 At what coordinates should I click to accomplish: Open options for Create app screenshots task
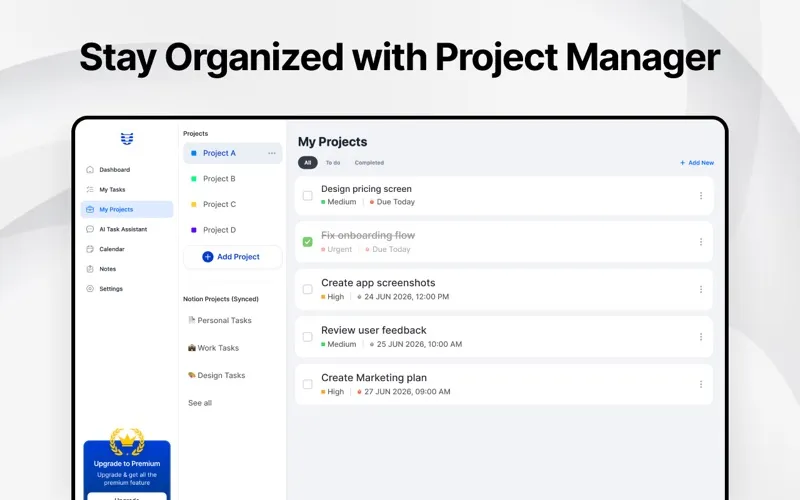(x=701, y=289)
